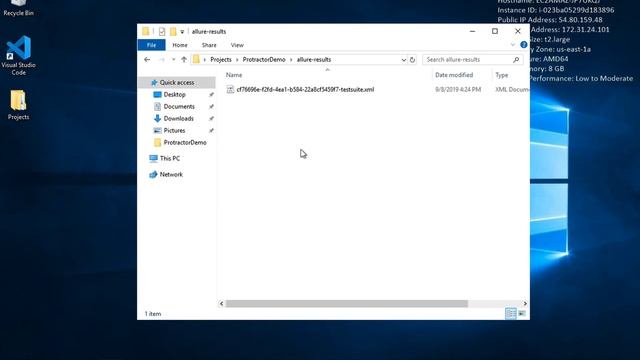Open Documents in navigation pane
This screenshot has height=360, width=640.
[179, 107]
